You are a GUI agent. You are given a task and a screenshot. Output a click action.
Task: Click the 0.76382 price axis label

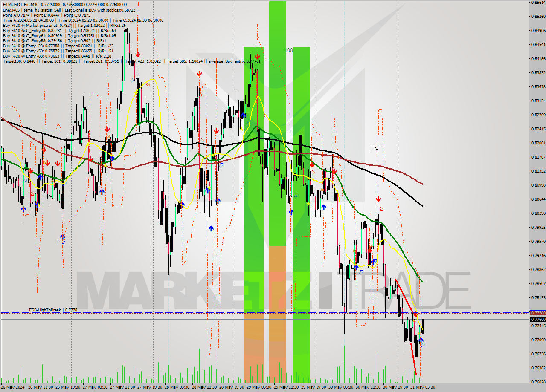click(x=538, y=368)
